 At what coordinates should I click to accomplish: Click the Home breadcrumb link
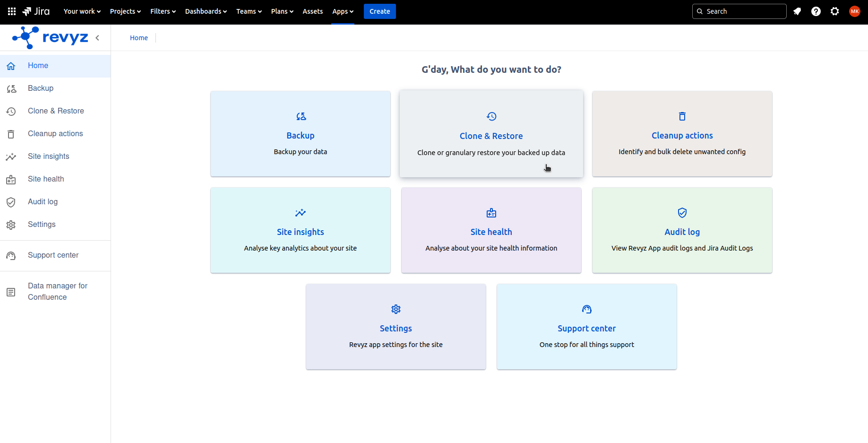[139, 38]
